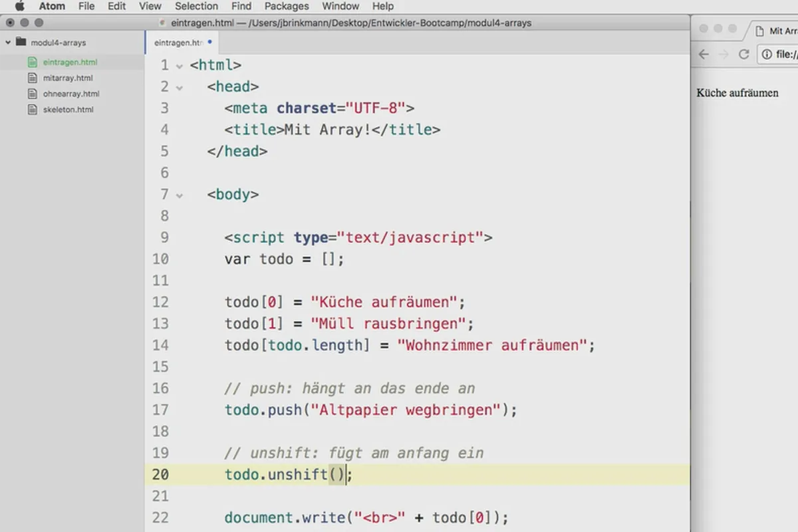This screenshot has height=532, width=798.
Task: Place cursor inside todo.unshift() parentheses
Action: pos(337,475)
